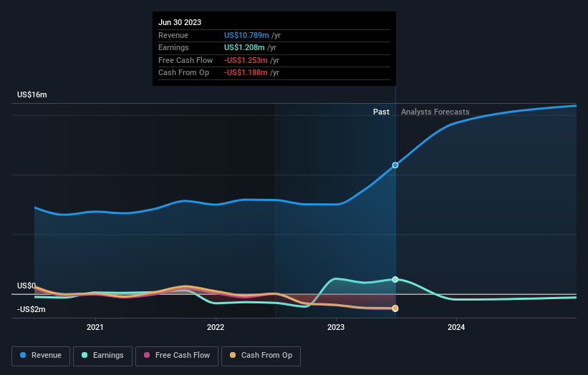This screenshot has height=375, width=588.
Task: Click the US$16m y-axis label
Action: [32, 94]
